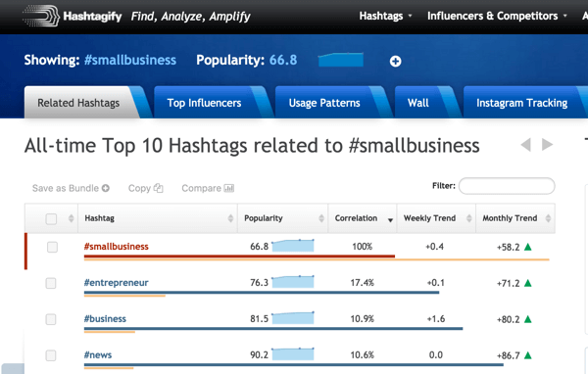Switch to the Wall tab

point(418,103)
